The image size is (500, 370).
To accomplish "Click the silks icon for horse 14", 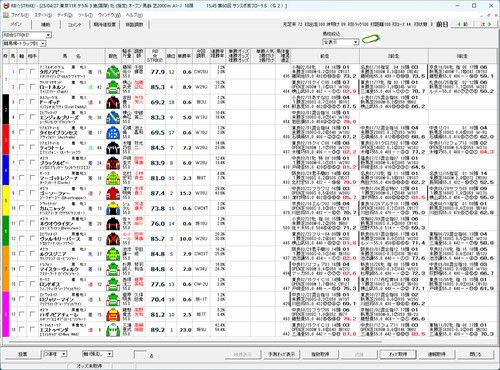I will pyautogui.click(x=113, y=269).
